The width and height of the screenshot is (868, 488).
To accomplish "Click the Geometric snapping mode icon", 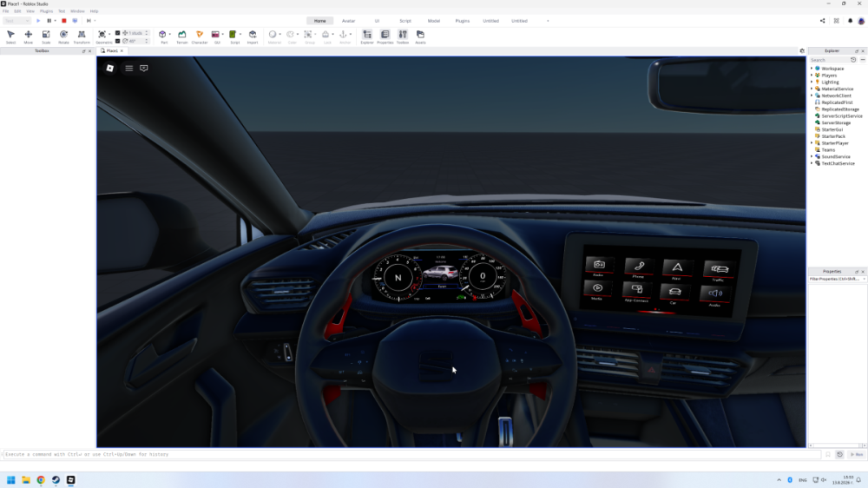I will pos(102,36).
